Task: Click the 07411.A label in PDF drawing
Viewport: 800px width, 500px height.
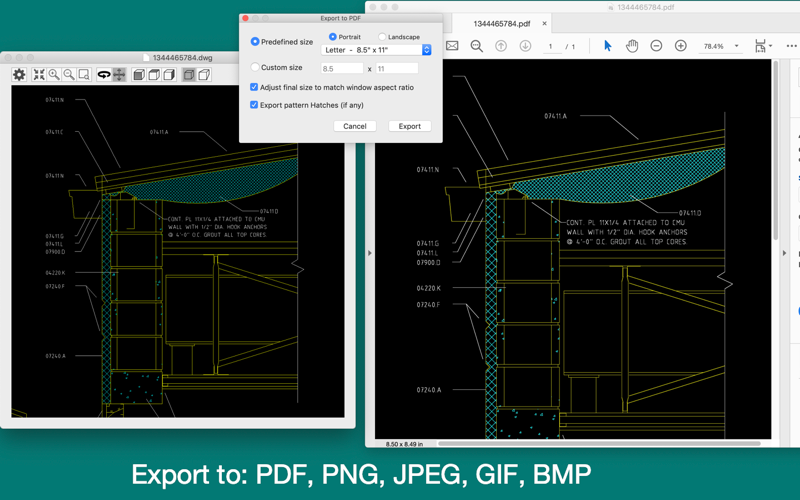Action: (x=556, y=116)
